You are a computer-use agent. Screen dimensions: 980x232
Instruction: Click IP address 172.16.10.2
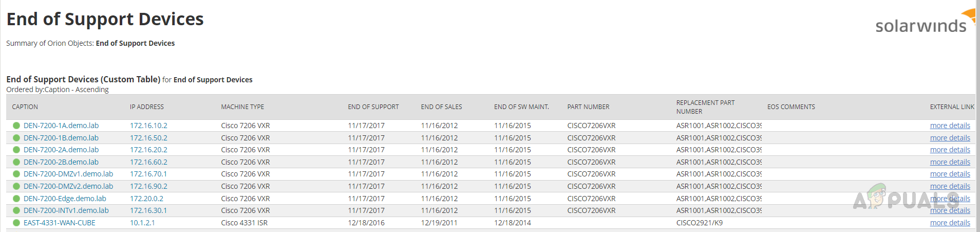[x=148, y=126]
